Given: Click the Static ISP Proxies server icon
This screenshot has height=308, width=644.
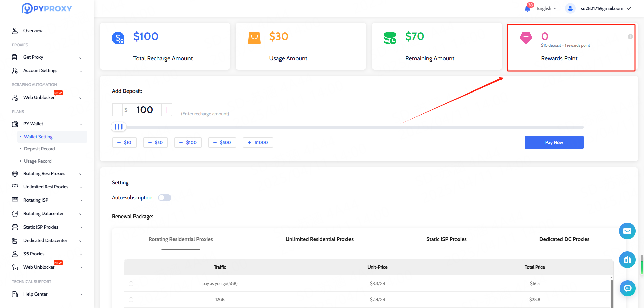Looking at the screenshot, I should point(15,227).
